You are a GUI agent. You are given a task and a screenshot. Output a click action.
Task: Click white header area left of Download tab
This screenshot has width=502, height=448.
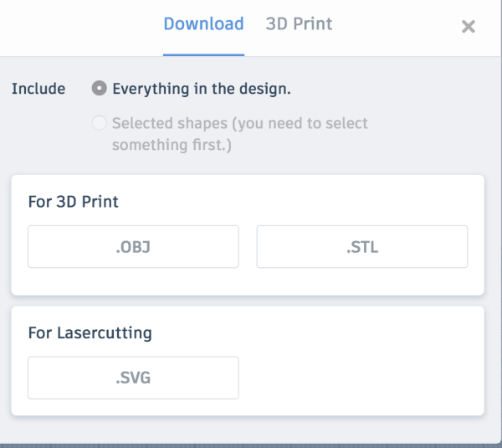click(x=80, y=28)
